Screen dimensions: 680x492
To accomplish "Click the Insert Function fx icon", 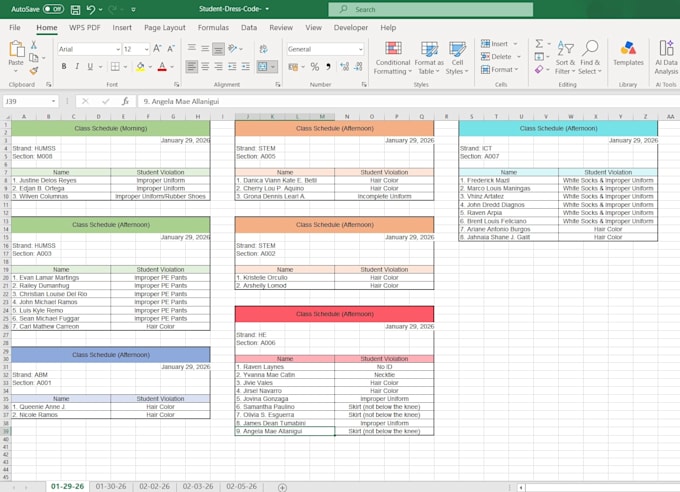I will click(x=125, y=101).
